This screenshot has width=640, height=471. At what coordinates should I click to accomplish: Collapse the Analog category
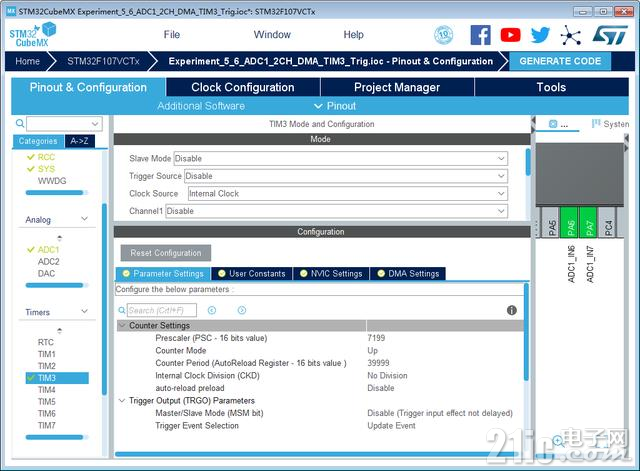coord(84,219)
